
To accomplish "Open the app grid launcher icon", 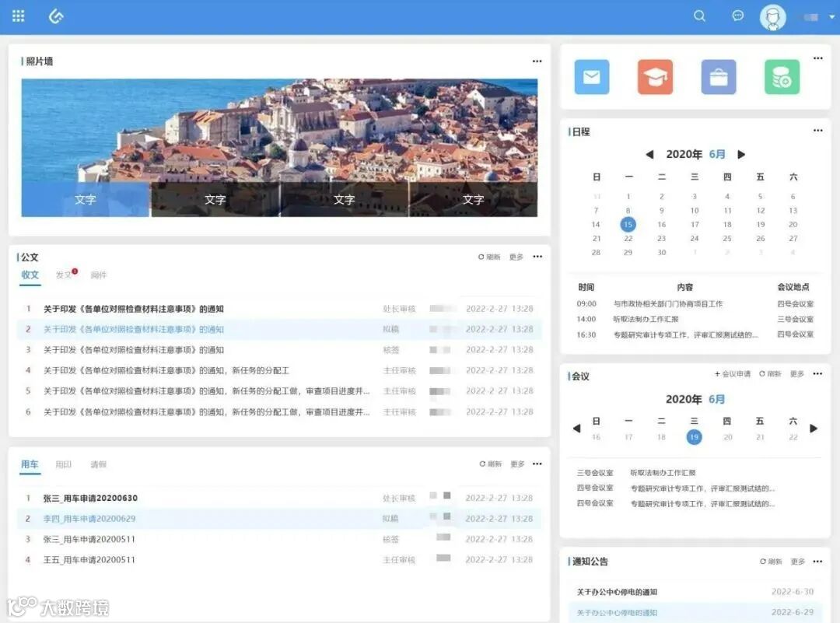I will click(18, 16).
